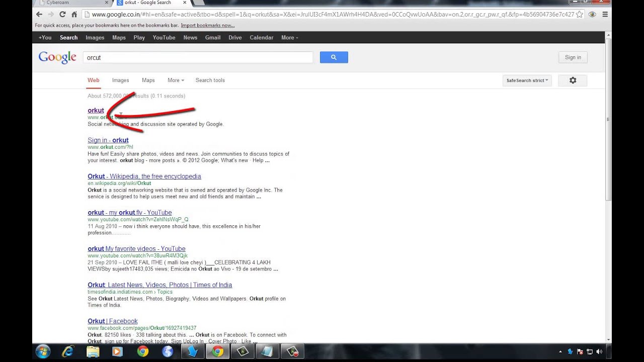Click the blue arrow app in taskbar
Screen dimensions: 644x362
click(x=193, y=351)
